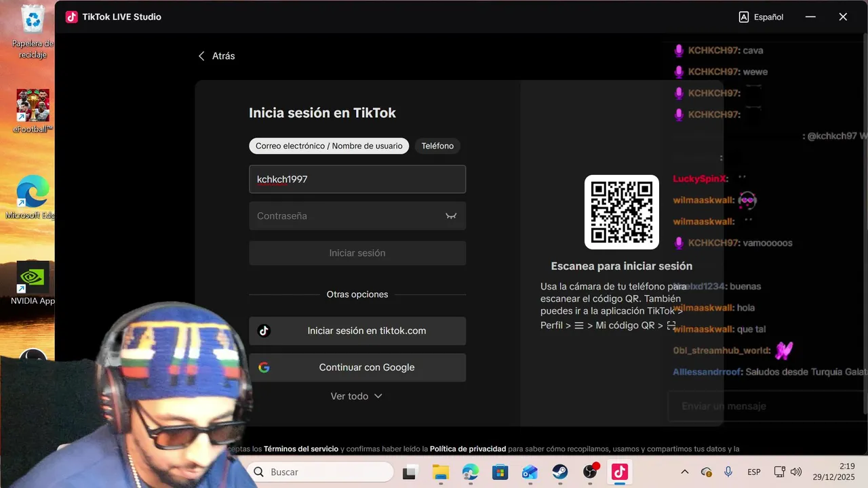
Task: Click the 'Escanea para iniciar sesión' heading
Action: [622, 266]
